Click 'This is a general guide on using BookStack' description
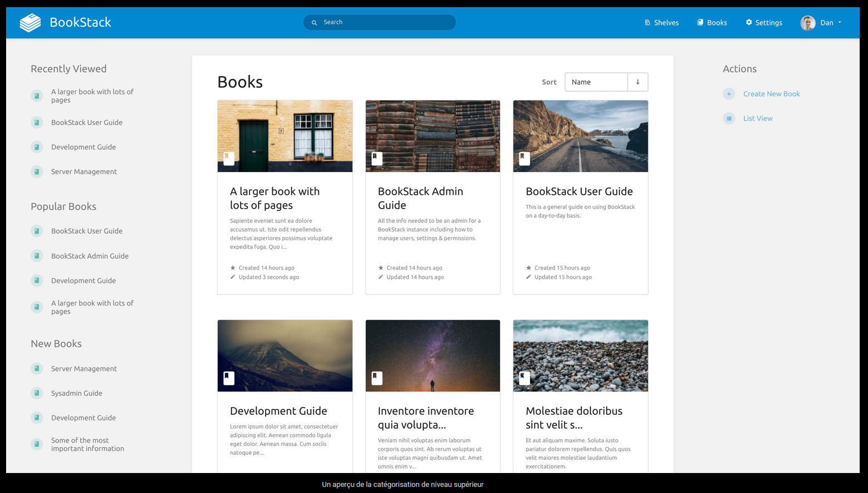868x493 pixels. click(x=580, y=211)
